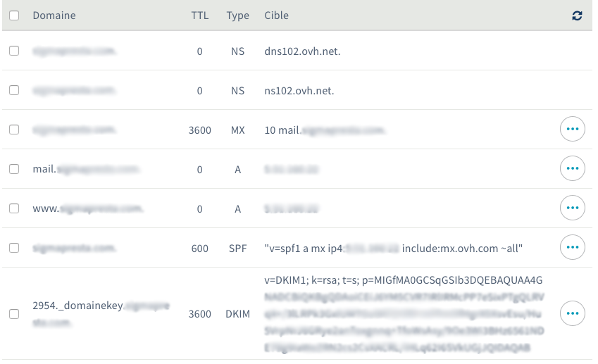Open actions menu for the SPF record
The image size is (598, 364).
pyautogui.click(x=572, y=247)
